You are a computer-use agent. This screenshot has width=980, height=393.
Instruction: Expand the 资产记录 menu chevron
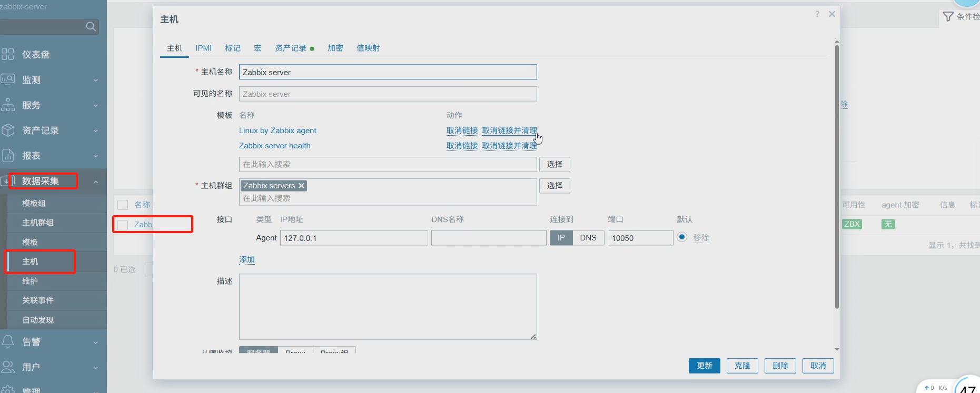(x=96, y=130)
